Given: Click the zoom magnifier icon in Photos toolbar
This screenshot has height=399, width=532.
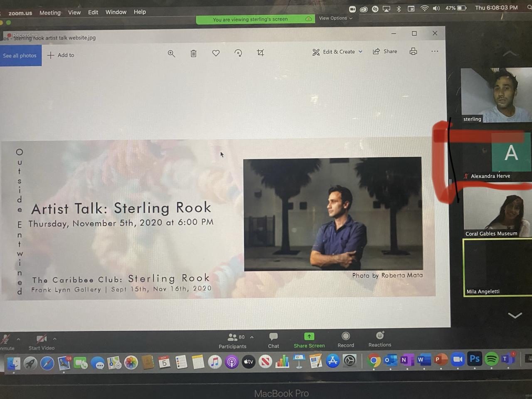Looking at the screenshot, I should point(171,54).
